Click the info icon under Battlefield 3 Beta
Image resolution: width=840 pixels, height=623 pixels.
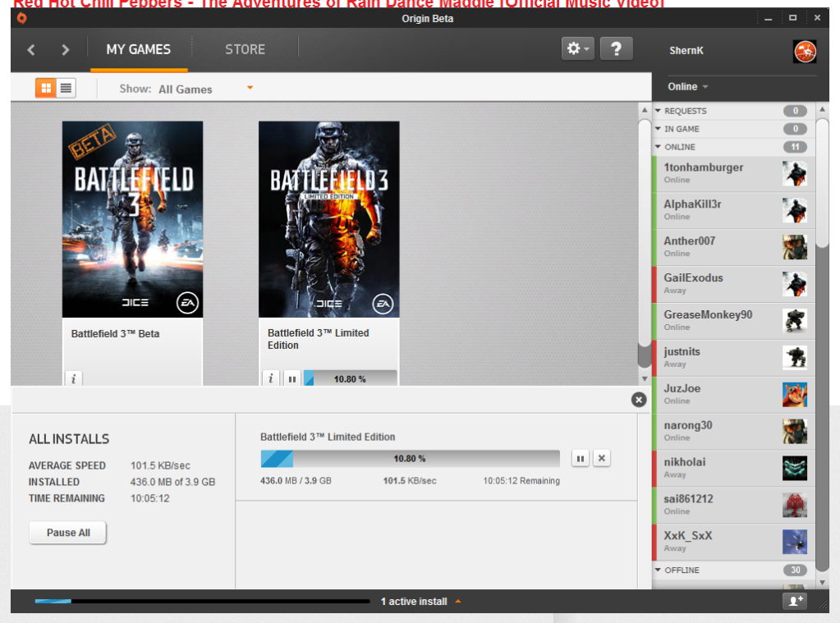[x=74, y=378]
